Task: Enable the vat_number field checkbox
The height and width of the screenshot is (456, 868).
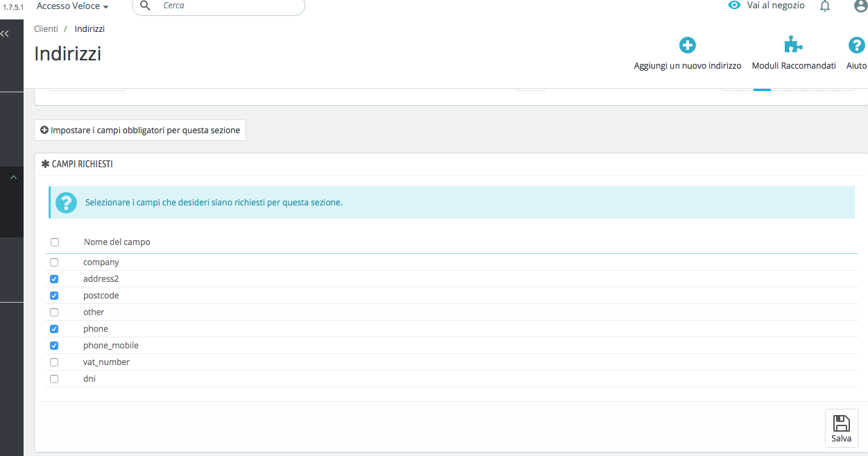Action: [54, 362]
